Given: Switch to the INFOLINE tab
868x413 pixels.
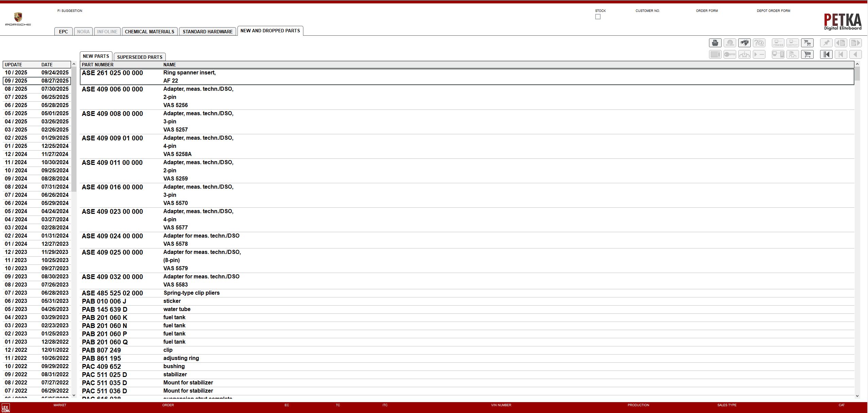Looking at the screenshot, I should click(x=107, y=32).
